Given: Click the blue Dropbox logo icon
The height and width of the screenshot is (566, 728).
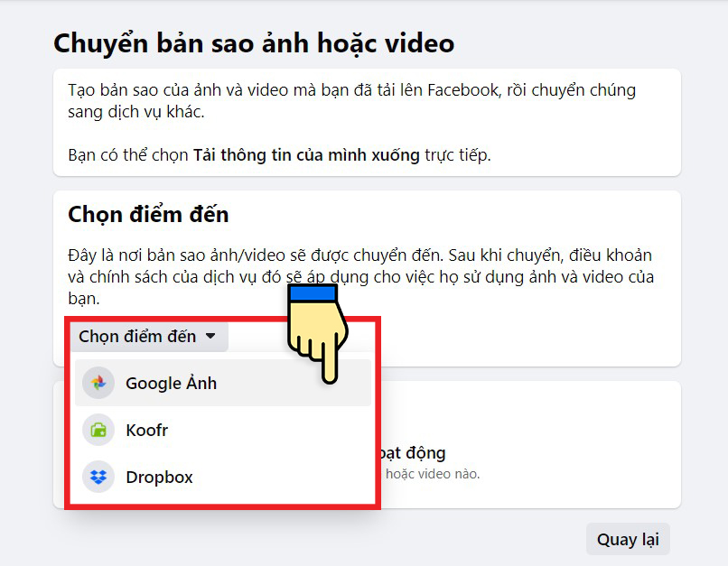Looking at the screenshot, I should coord(98,477).
